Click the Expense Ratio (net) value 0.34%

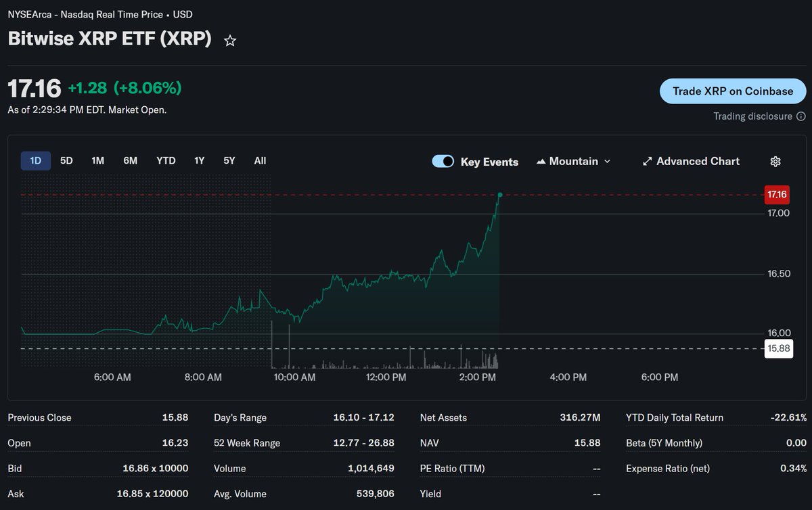pyautogui.click(x=793, y=468)
